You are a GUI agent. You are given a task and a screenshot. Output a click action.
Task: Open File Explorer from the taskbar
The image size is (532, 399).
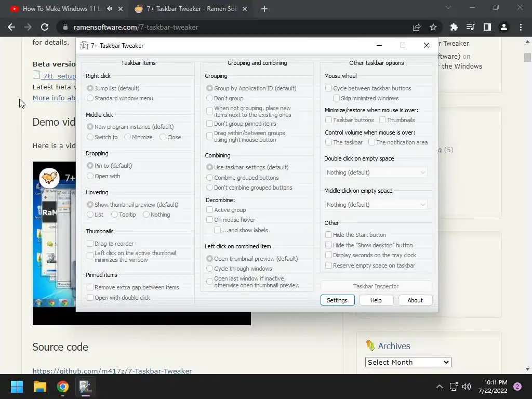click(x=39, y=387)
